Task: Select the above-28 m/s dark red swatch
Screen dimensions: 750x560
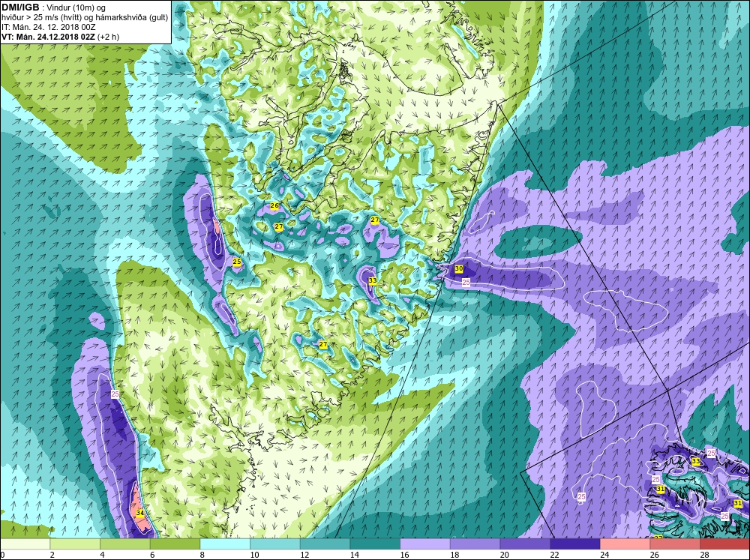Action: click(724, 544)
